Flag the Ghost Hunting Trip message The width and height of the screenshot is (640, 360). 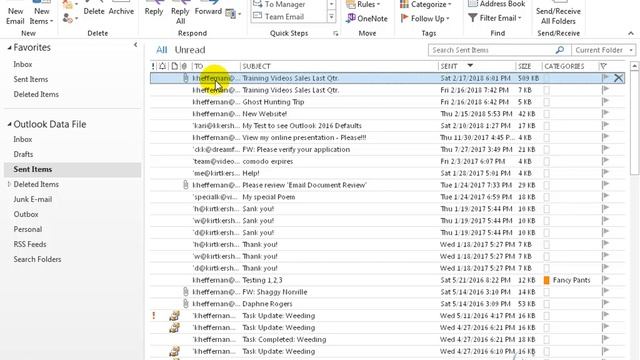605,102
